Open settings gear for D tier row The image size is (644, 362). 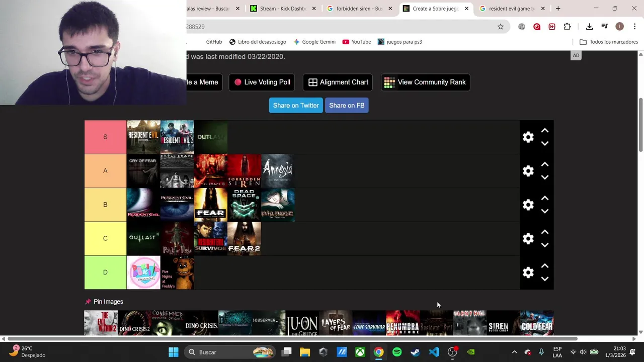[x=528, y=273]
